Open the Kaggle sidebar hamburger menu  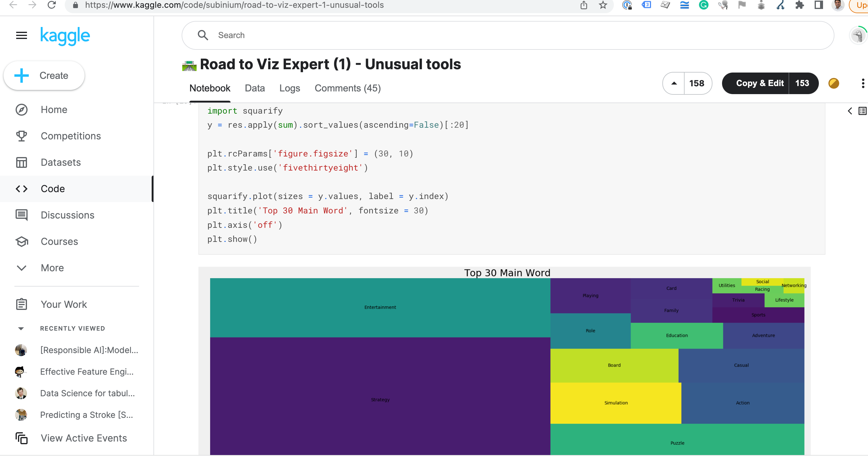click(x=21, y=35)
